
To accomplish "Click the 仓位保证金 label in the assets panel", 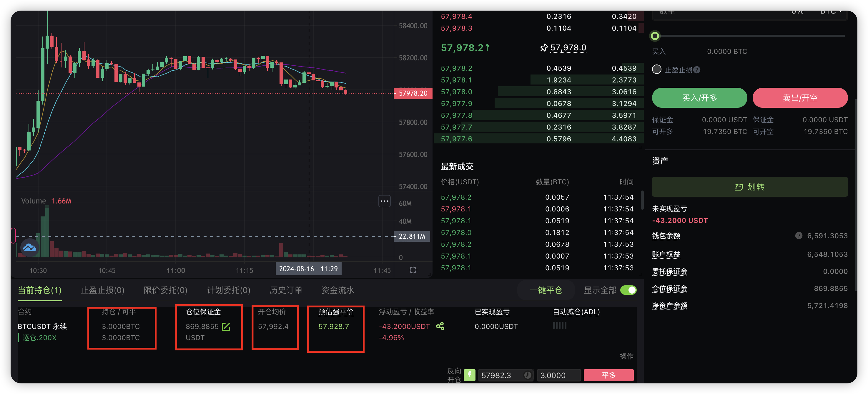I will pos(669,289).
